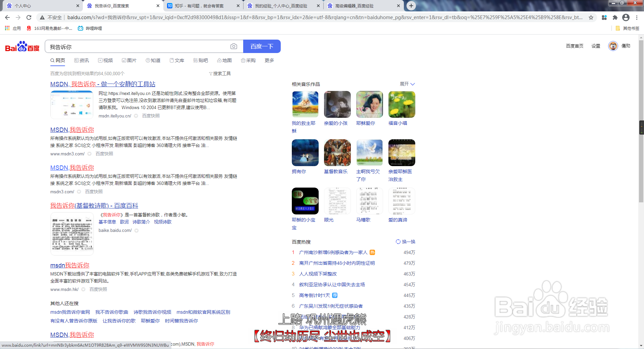
Task: Select the 知道 search category
Action: tap(153, 60)
